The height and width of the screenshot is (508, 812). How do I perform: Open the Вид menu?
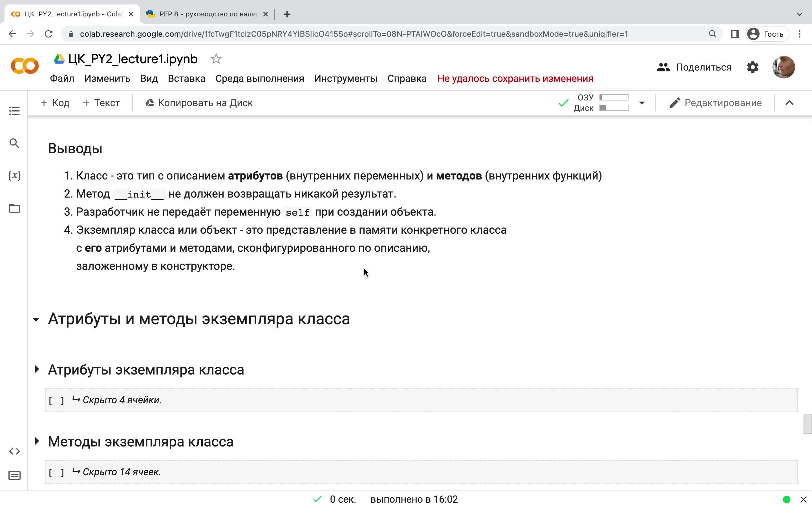[149, 79]
